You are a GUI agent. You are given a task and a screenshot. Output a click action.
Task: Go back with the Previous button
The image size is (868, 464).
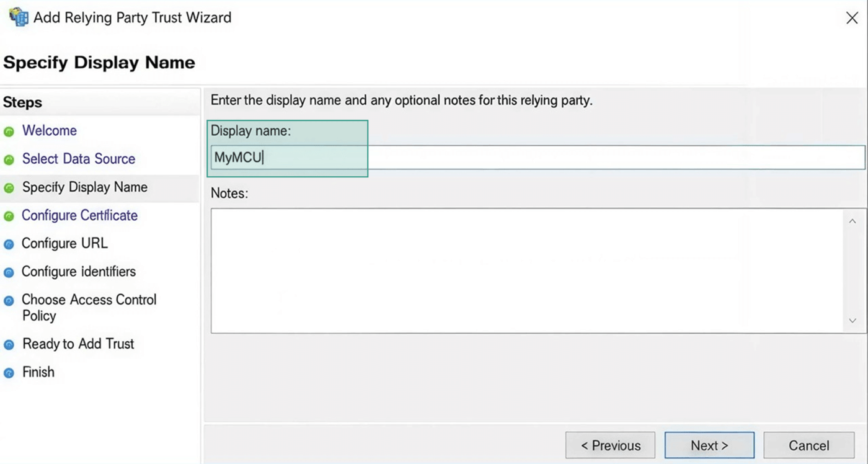(610, 445)
